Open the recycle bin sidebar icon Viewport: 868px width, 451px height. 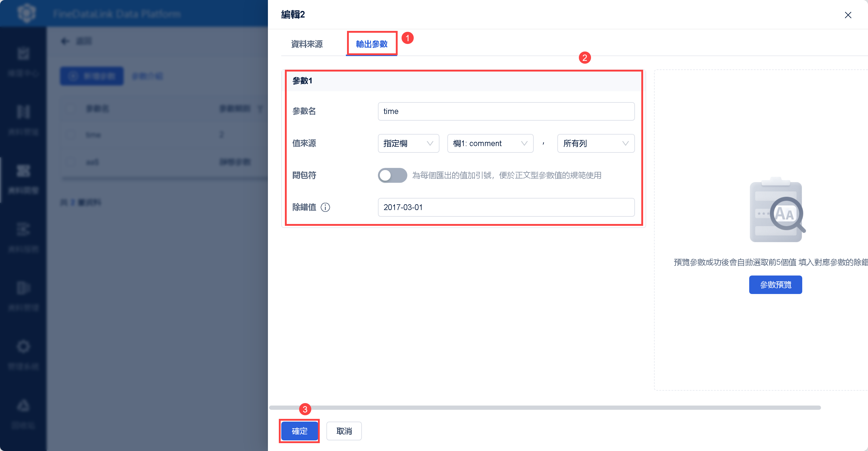pos(23,406)
